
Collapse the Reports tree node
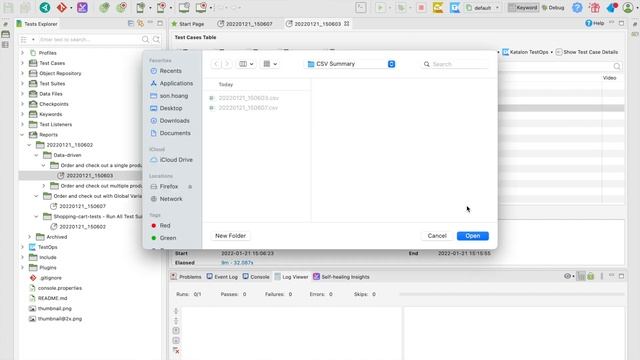22,134
